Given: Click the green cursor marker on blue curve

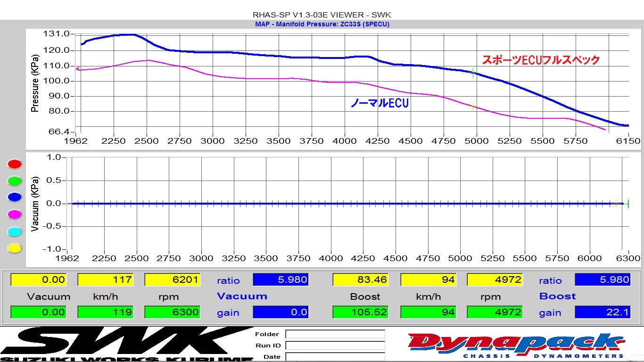Looking at the screenshot, I should [x=473, y=73].
